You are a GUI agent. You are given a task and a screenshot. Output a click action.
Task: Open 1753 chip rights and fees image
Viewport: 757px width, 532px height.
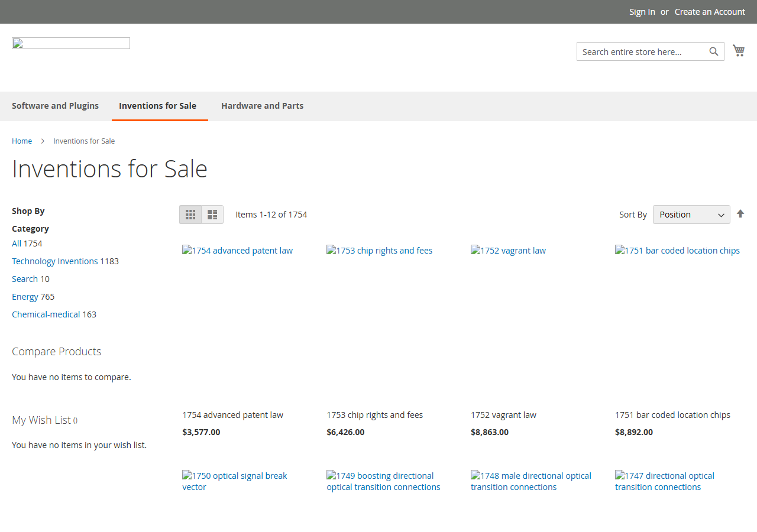coord(380,251)
